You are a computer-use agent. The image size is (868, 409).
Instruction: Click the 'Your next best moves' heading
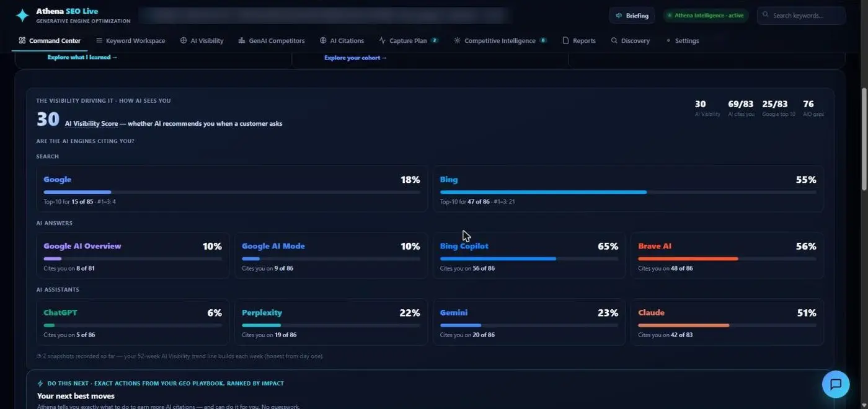pyautogui.click(x=76, y=396)
